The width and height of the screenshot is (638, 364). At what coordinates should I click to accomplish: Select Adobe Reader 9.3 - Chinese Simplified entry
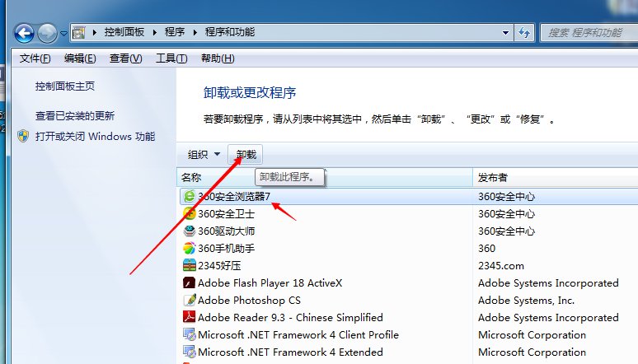pos(290,317)
